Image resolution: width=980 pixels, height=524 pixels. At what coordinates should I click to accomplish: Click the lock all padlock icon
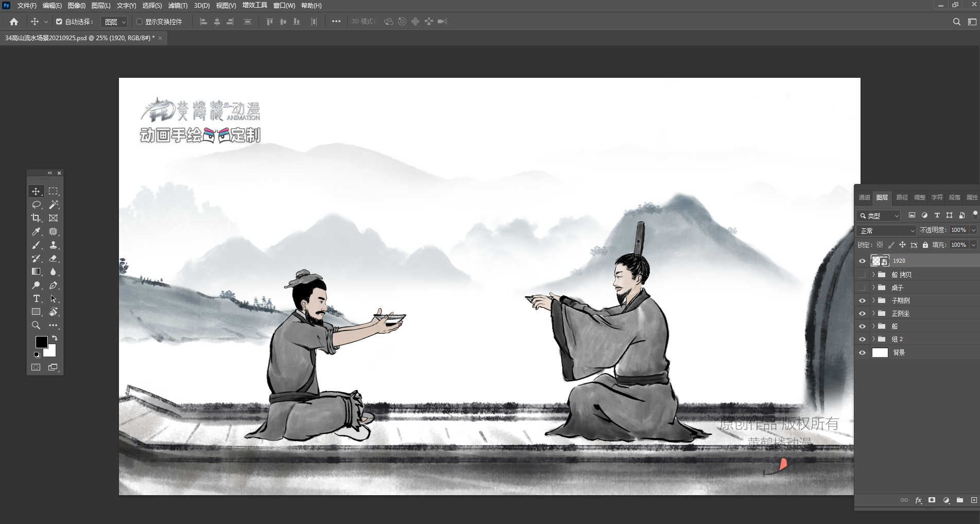925,245
